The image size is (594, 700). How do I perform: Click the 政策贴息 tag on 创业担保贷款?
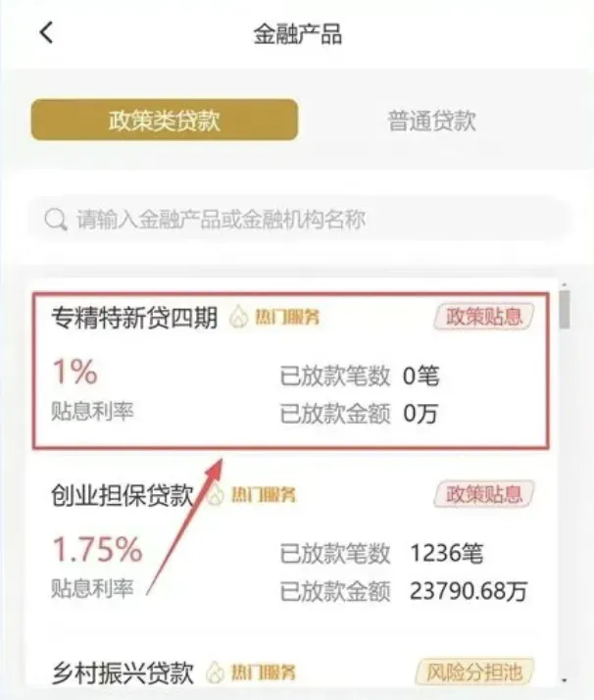pos(484,494)
